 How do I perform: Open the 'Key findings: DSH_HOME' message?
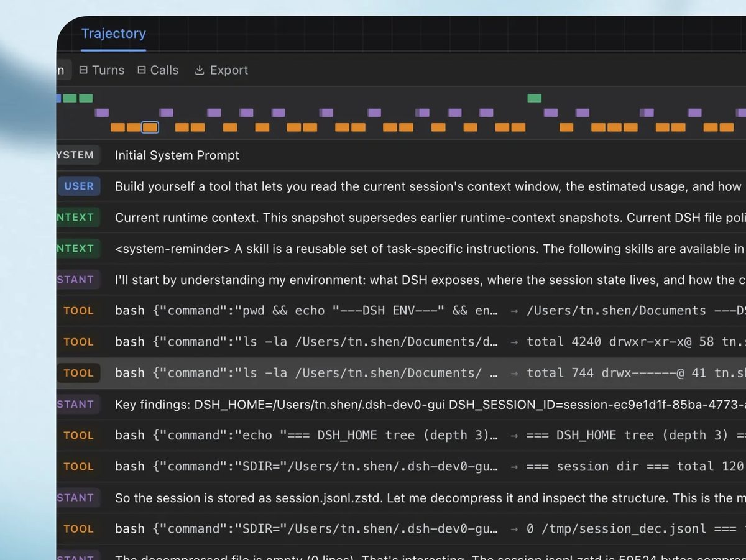[401, 404]
